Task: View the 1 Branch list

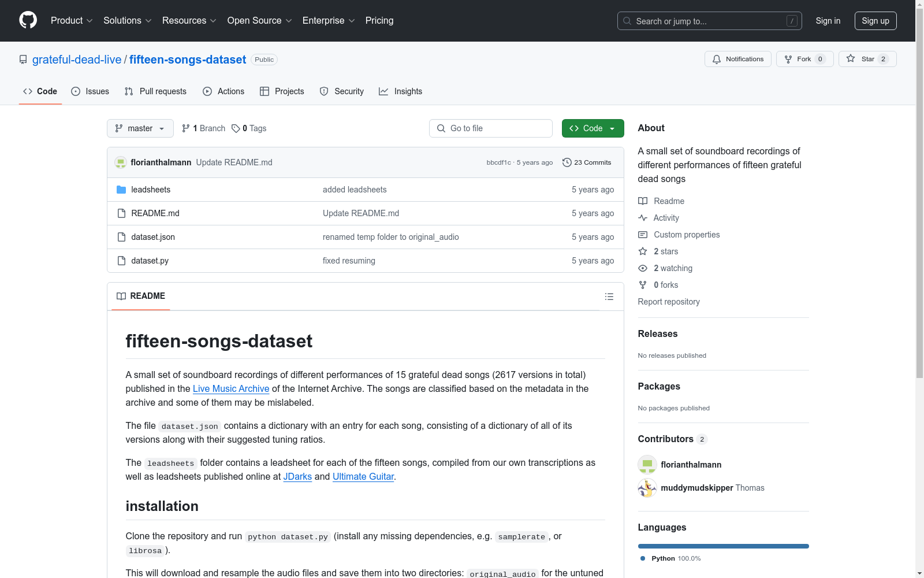Action: (203, 128)
